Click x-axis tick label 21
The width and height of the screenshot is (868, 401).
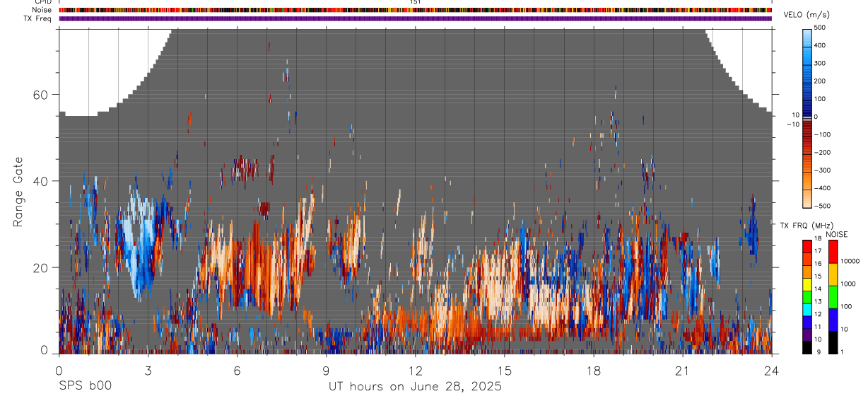pyautogui.click(x=682, y=371)
